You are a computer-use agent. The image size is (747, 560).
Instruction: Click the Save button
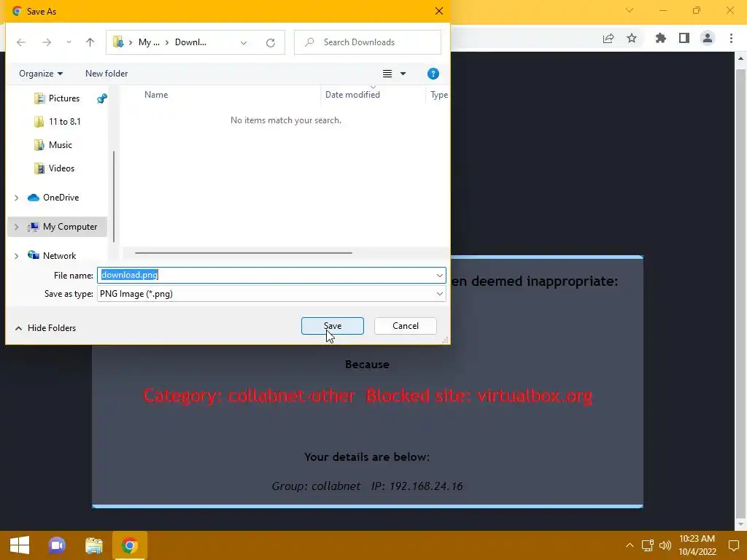tap(333, 326)
